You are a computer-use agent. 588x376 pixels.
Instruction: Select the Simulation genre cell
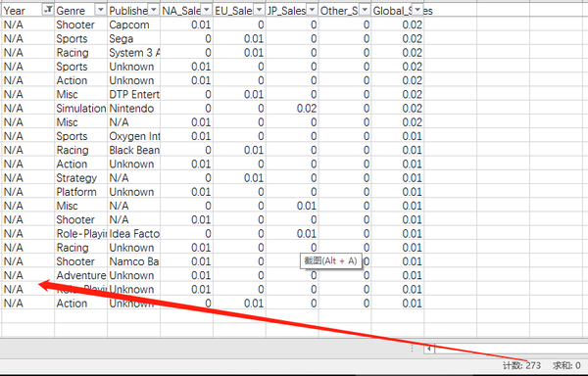tap(81, 109)
